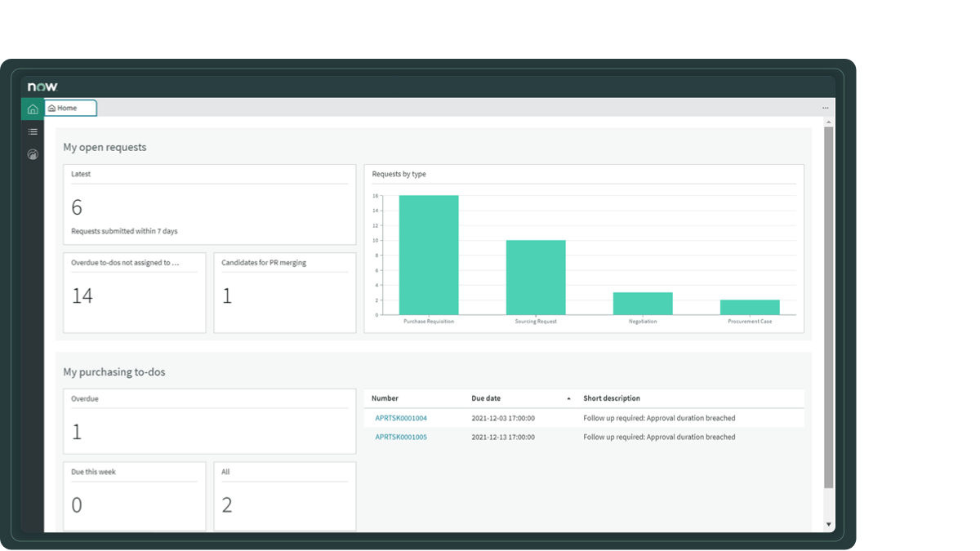This screenshot has height=551, width=980.
Task: Sort table by Number column header
Action: (x=385, y=398)
